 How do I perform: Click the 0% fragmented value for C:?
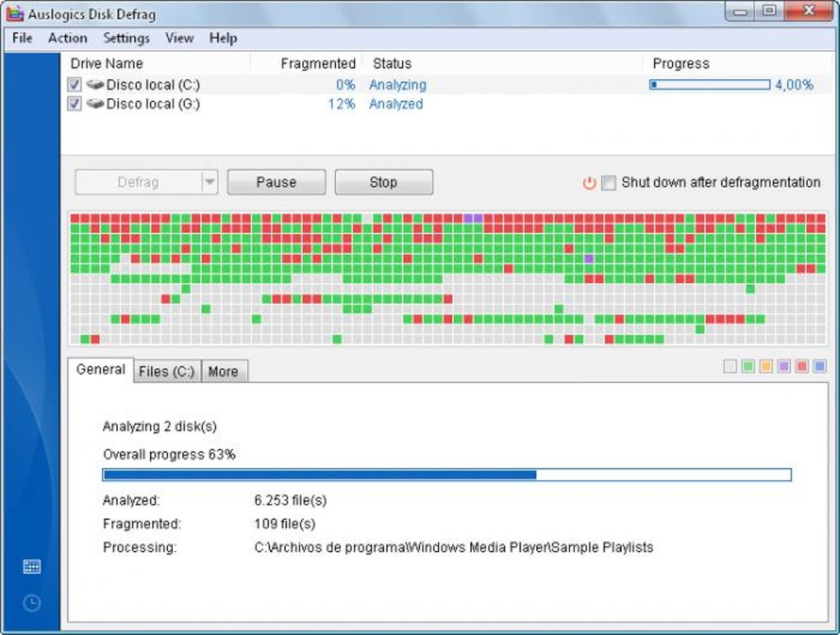click(346, 85)
